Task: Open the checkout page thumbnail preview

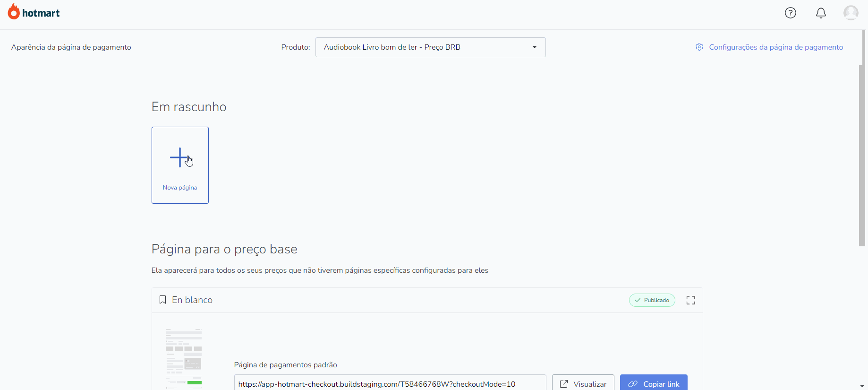Action: 184,359
